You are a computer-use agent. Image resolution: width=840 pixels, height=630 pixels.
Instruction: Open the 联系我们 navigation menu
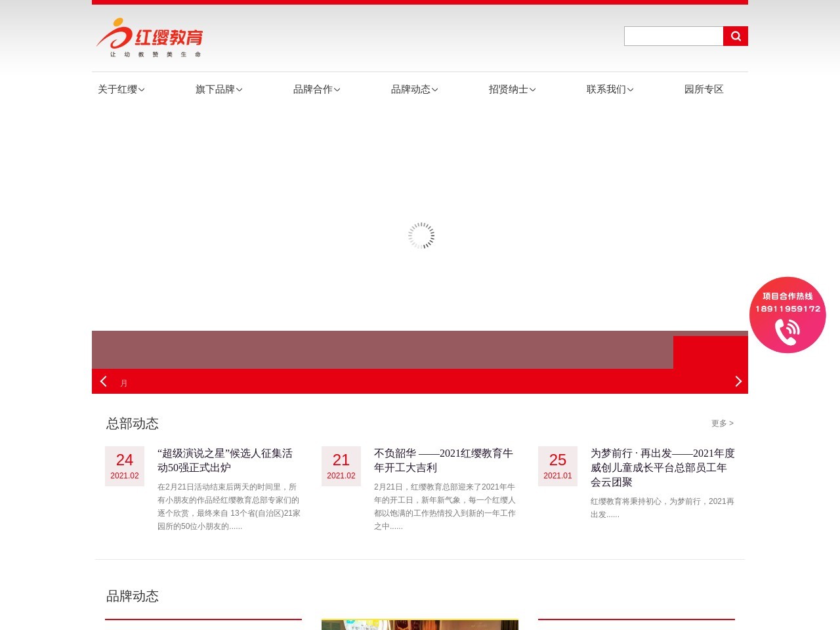(610, 89)
